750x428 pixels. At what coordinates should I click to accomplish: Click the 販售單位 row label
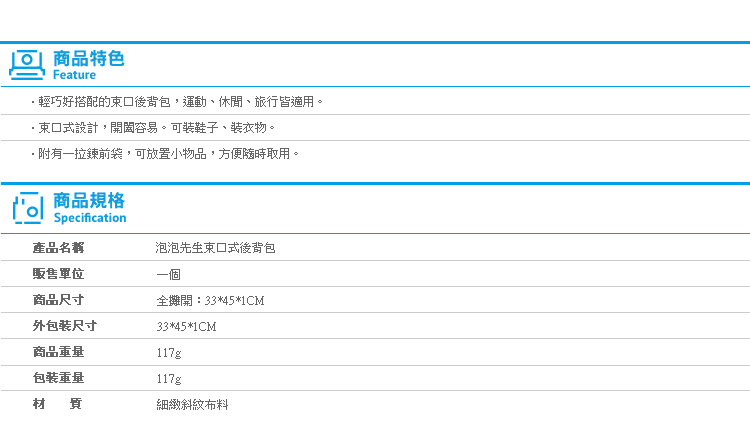(58, 274)
